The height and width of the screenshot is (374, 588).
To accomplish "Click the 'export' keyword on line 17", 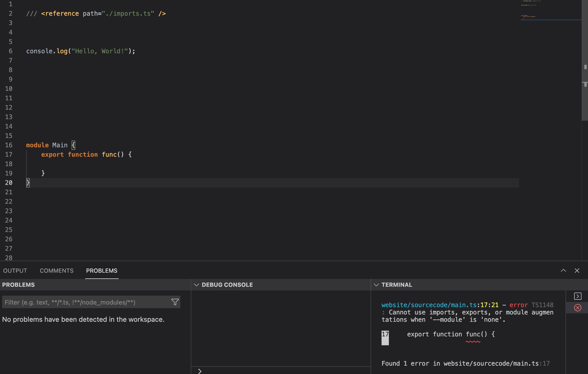I will pyautogui.click(x=52, y=154).
